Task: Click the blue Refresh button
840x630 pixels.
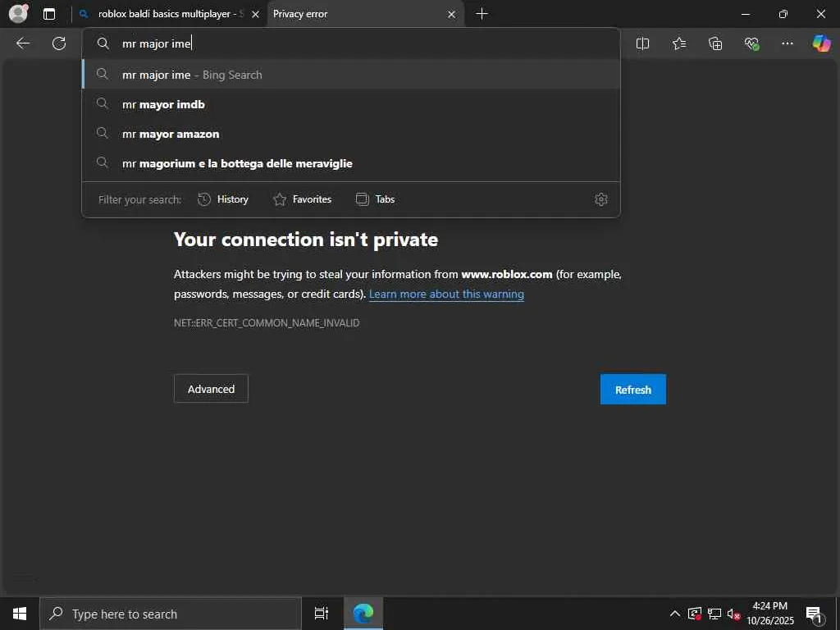Action: (x=632, y=390)
